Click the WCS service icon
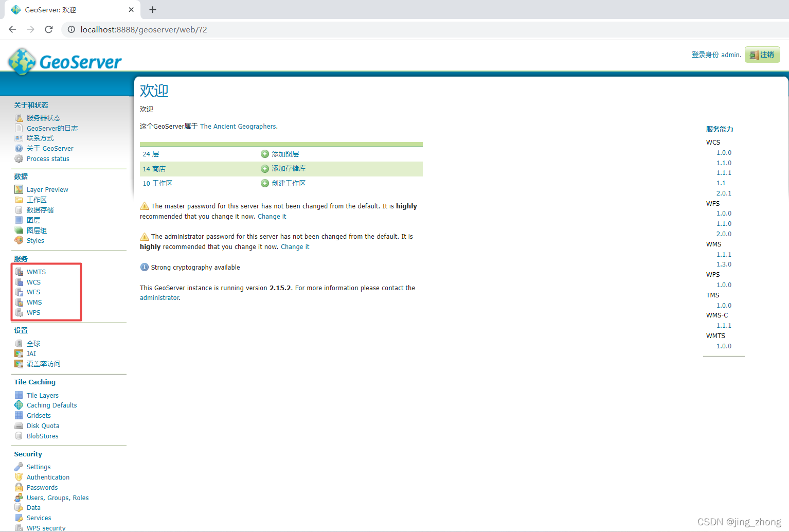Viewport: 789px width, 532px height. click(x=19, y=282)
